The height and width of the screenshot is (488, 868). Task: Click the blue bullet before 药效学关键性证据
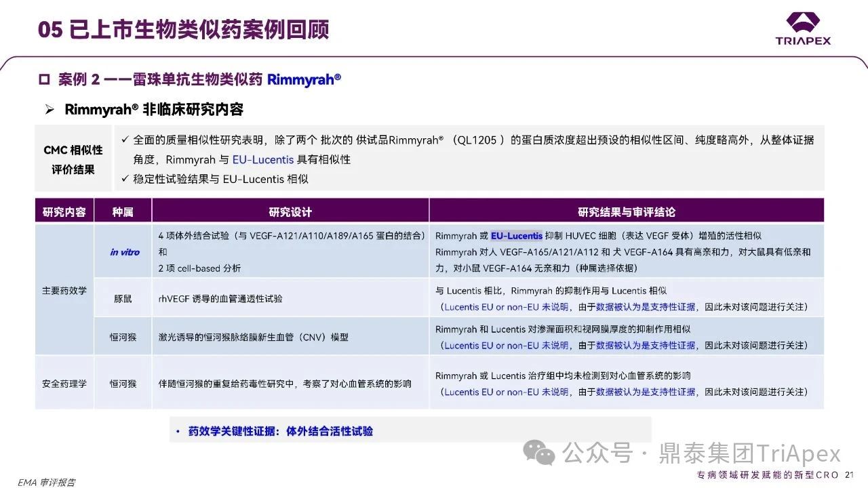click(x=178, y=431)
